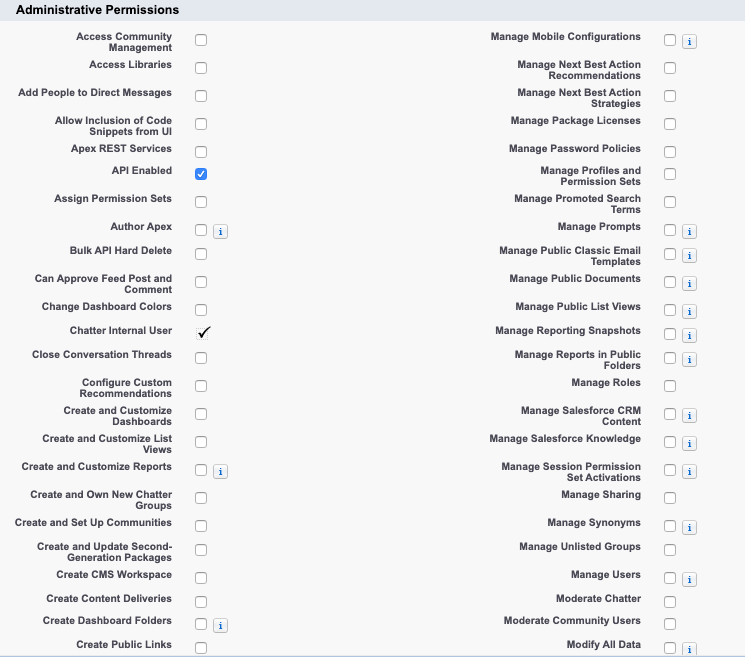
Task: Check Manage Public Documents
Action: [670, 282]
